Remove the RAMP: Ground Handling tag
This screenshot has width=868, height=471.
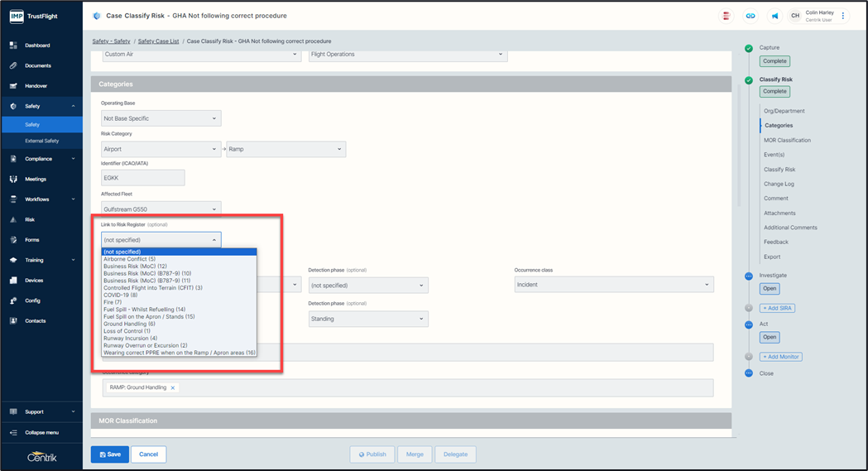[173, 387]
